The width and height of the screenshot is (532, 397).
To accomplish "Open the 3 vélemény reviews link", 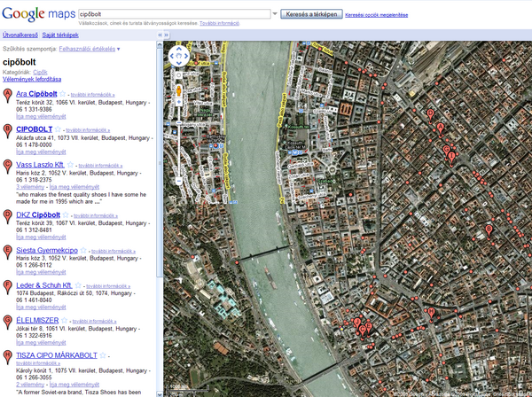I will coord(30,187).
